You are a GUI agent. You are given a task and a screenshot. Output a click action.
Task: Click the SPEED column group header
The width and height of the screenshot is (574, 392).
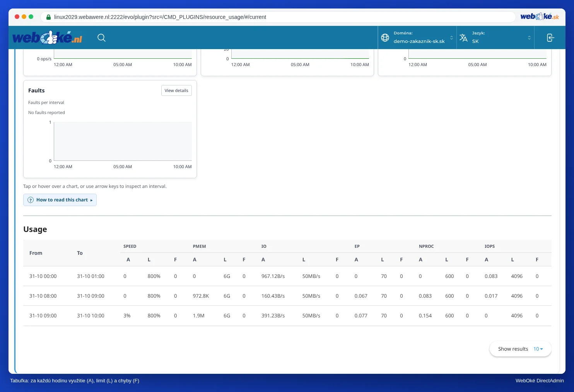click(x=130, y=246)
